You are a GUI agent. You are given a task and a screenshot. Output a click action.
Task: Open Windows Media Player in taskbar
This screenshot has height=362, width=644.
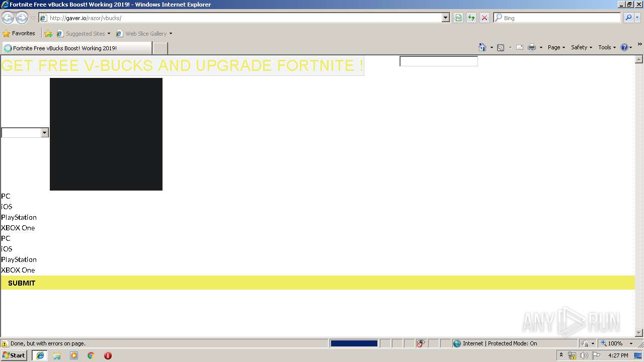tap(74, 355)
